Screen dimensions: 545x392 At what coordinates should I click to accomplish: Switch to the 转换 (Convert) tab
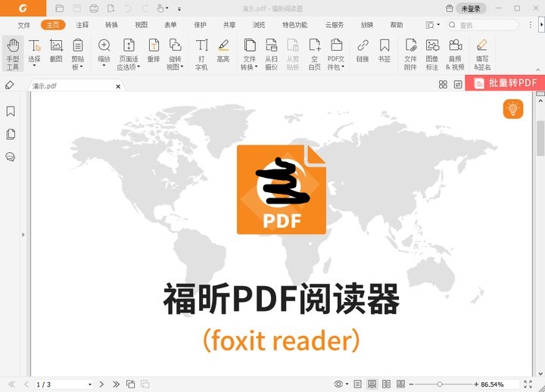click(111, 25)
